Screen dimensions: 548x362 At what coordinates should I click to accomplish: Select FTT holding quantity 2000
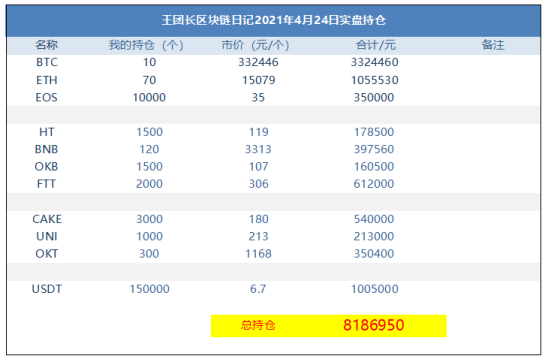149,183
